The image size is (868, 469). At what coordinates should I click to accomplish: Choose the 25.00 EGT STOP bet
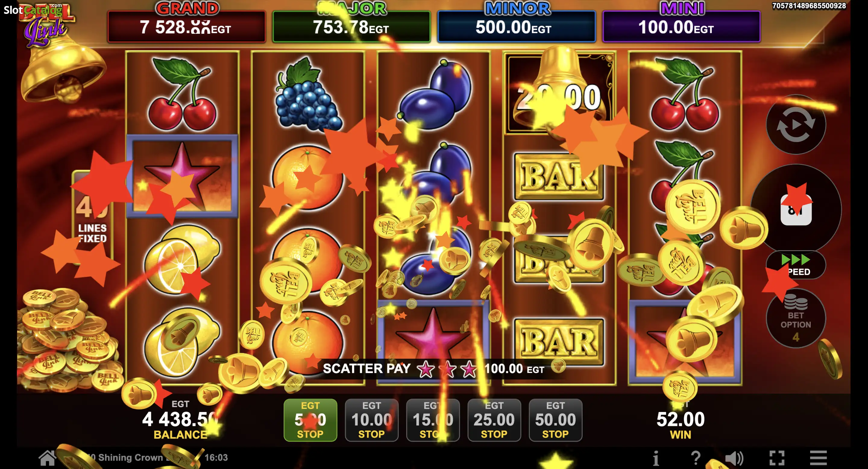coord(494,420)
